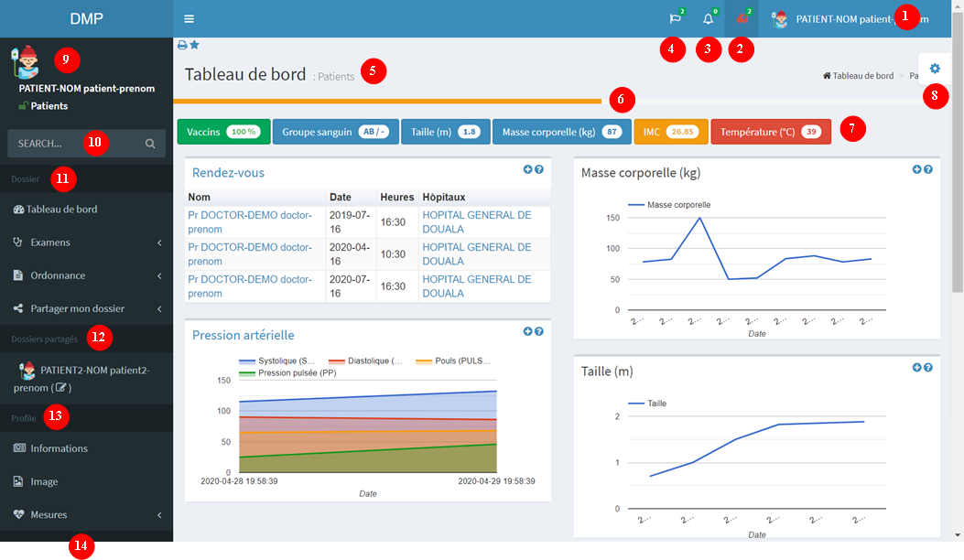
Task: Open the doctor link for the 2019-07-16 appointment
Action: click(x=250, y=222)
